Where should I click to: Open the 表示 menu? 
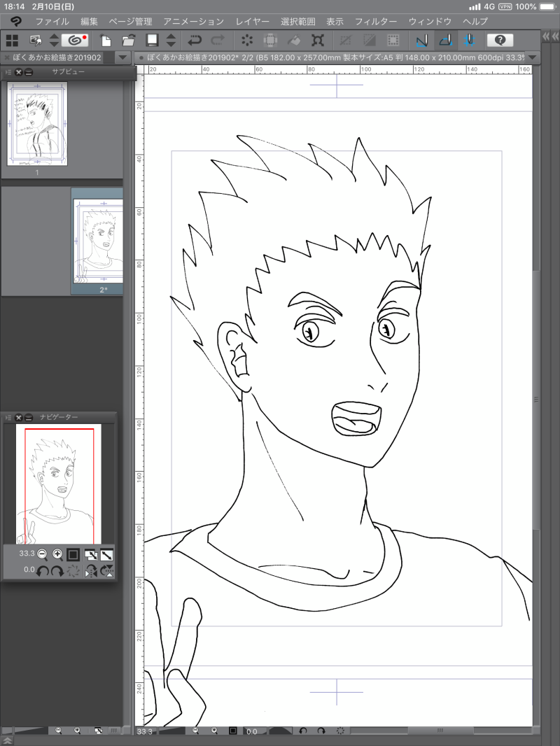[335, 22]
